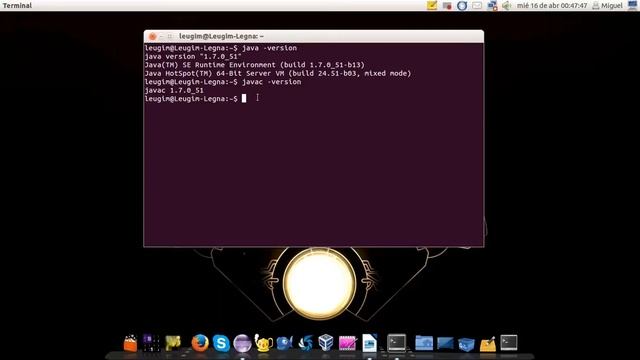Open the LibreOffice document dock icon
Viewport: 640px width, 360px height.
[x=369, y=343]
